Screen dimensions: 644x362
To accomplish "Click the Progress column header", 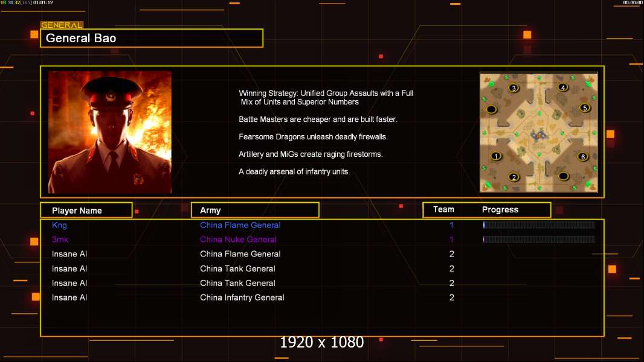I will [x=500, y=209].
